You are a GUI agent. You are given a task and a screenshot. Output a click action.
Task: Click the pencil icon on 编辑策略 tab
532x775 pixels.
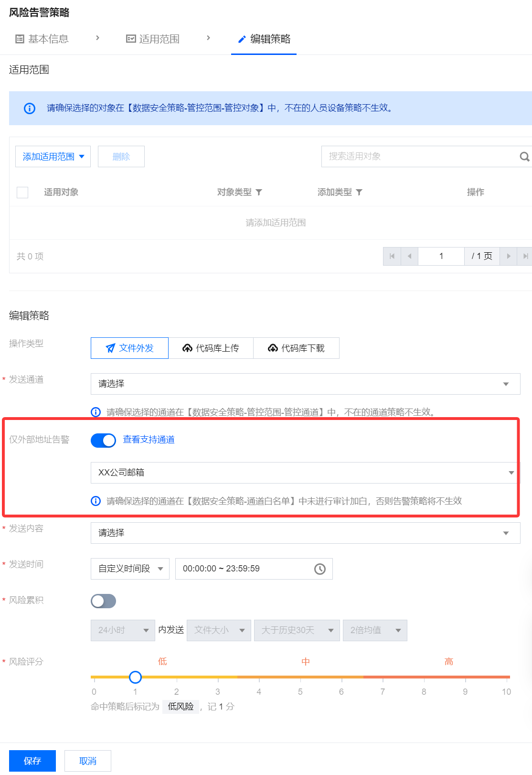click(x=242, y=39)
